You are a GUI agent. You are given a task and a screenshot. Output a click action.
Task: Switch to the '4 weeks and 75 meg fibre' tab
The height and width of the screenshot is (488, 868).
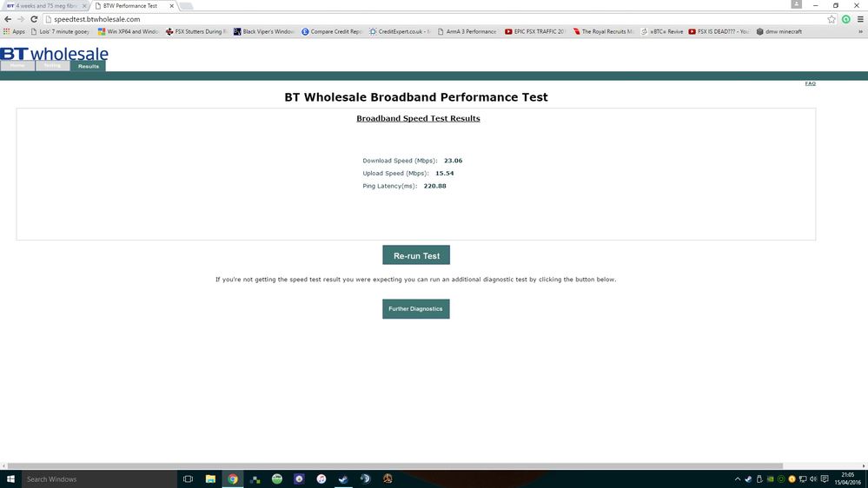click(45, 5)
